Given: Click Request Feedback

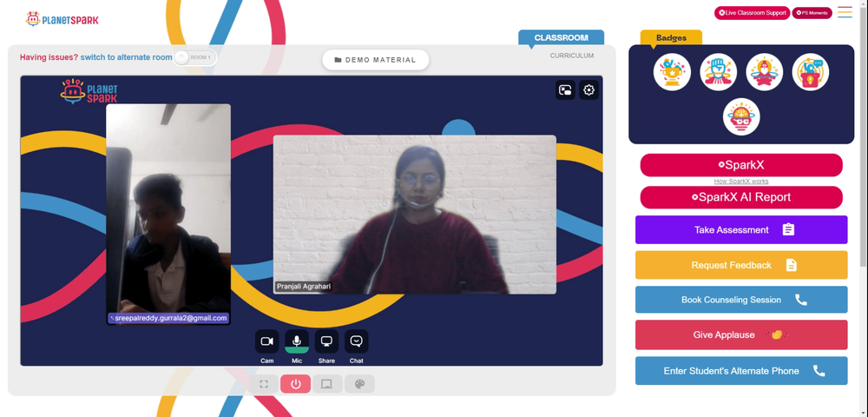Looking at the screenshot, I should click(741, 265).
